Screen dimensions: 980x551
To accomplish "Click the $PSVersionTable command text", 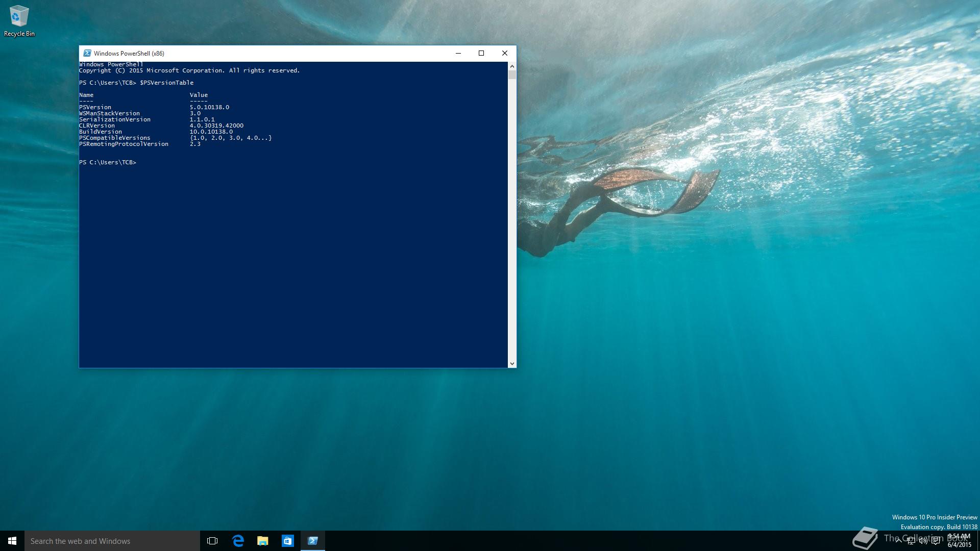I will [x=166, y=83].
